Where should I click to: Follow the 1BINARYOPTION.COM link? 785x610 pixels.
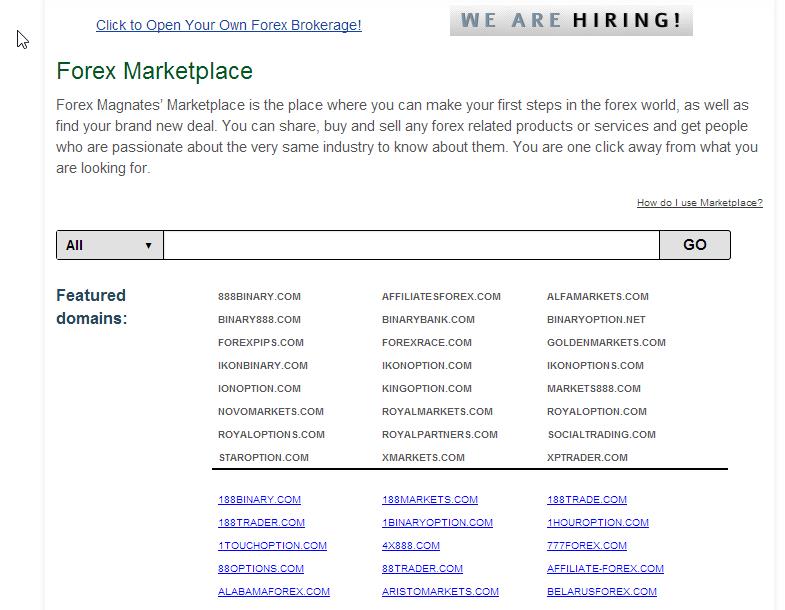click(x=437, y=523)
